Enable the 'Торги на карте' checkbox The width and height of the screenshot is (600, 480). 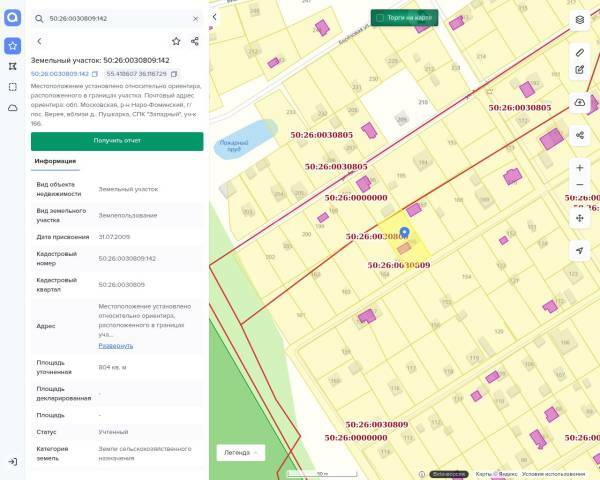[x=380, y=17]
